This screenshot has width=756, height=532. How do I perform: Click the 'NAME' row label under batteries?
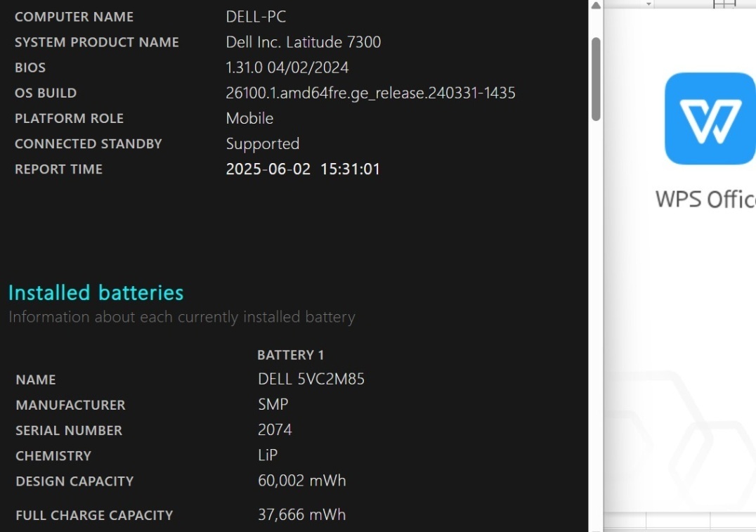(36, 380)
